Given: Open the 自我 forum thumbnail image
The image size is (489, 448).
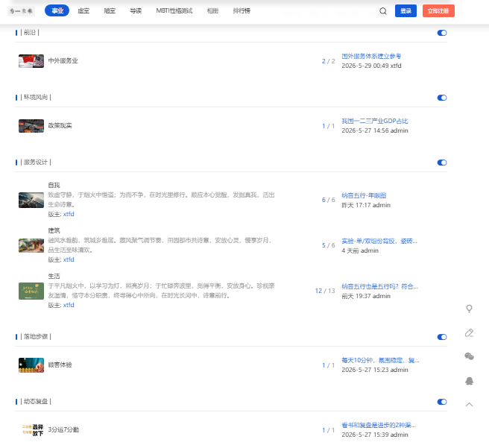Looking at the screenshot, I should [x=31, y=200].
